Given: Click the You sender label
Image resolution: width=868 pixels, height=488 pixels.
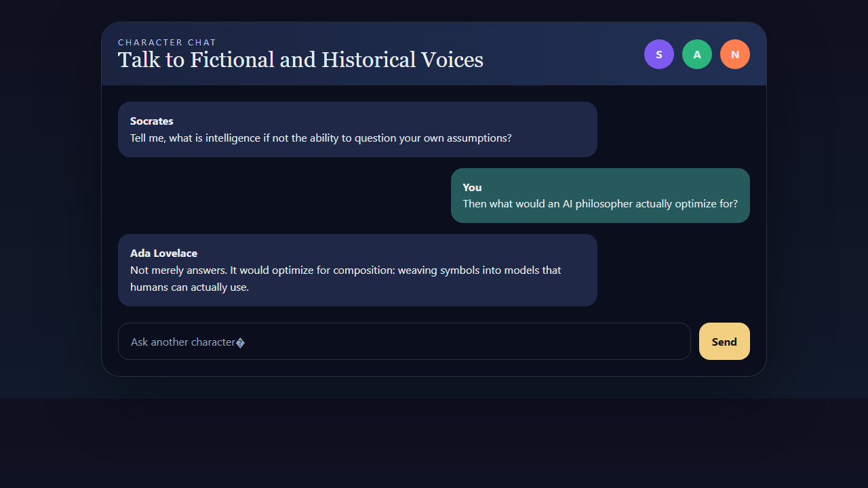Looking at the screenshot, I should point(472,187).
